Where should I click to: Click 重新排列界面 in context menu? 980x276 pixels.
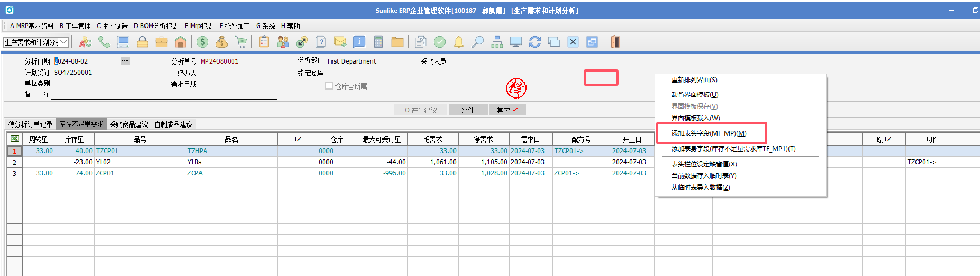694,80
